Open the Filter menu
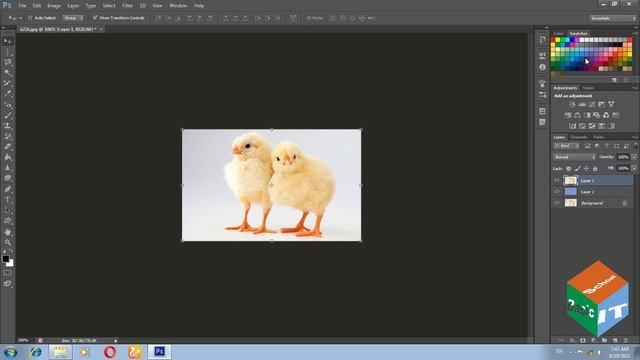Screen dimensions: 640x360 coord(127,6)
